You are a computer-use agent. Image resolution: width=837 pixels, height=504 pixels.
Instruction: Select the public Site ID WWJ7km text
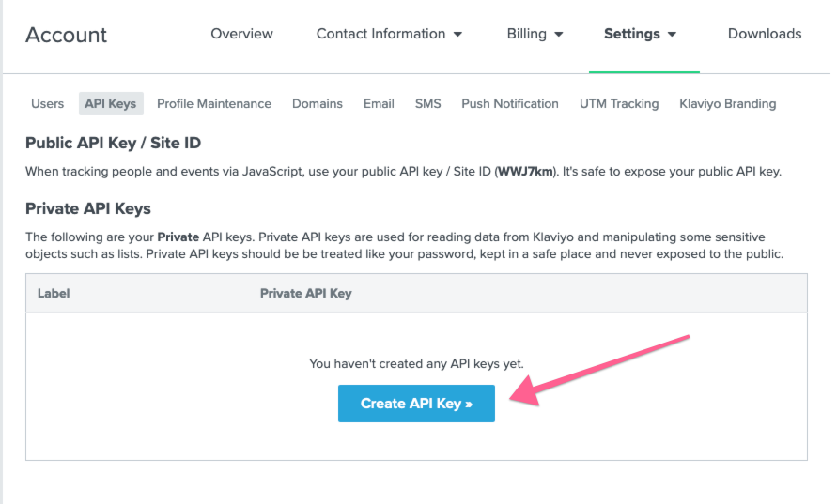[x=526, y=172]
